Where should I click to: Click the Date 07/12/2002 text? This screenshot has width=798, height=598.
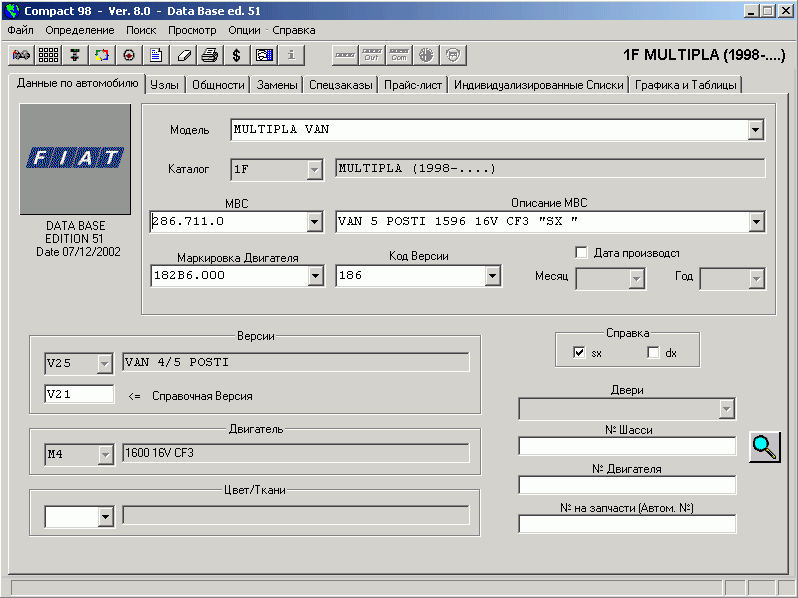[x=78, y=252]
